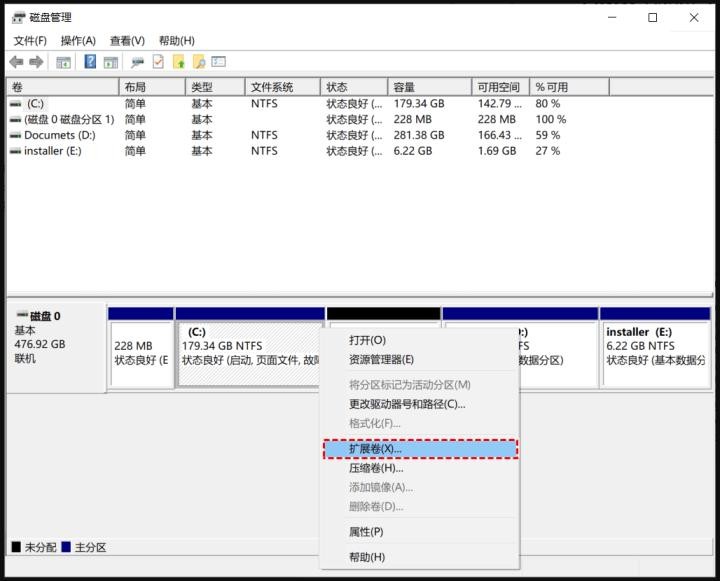Sort volume list by 容量 column header
This screenshot has height=581, width=720.
coord(404,87)
